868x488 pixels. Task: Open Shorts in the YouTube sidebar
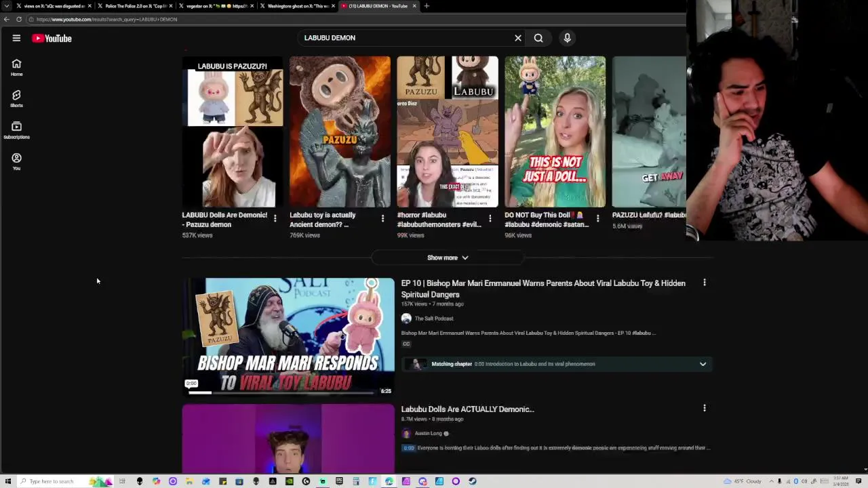[16, 99]
